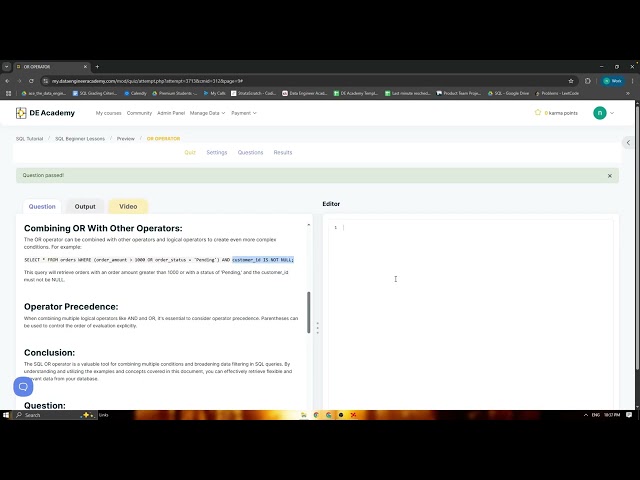Dismiss the Question passed notification
This screenshot has height=480, width=640.
point(610,176)
